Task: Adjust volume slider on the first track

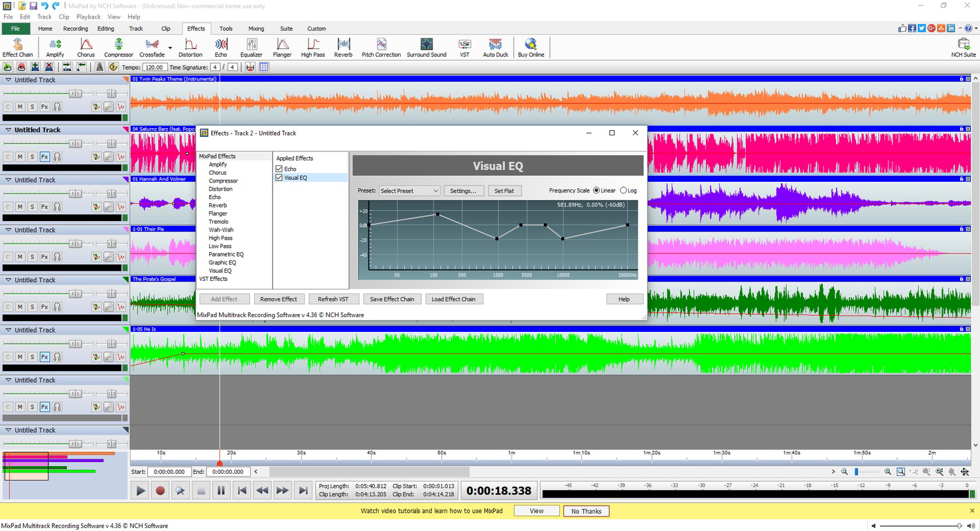Action: 76,93
